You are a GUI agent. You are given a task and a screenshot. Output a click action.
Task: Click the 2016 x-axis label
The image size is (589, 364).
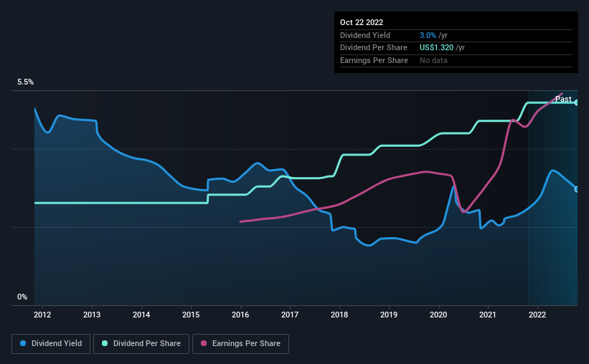[240, 315]
